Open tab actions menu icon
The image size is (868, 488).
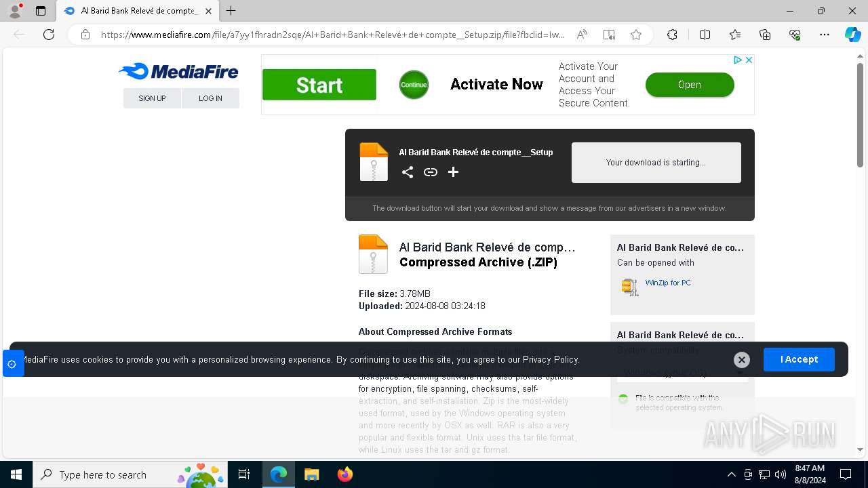[x=41, y=11]
